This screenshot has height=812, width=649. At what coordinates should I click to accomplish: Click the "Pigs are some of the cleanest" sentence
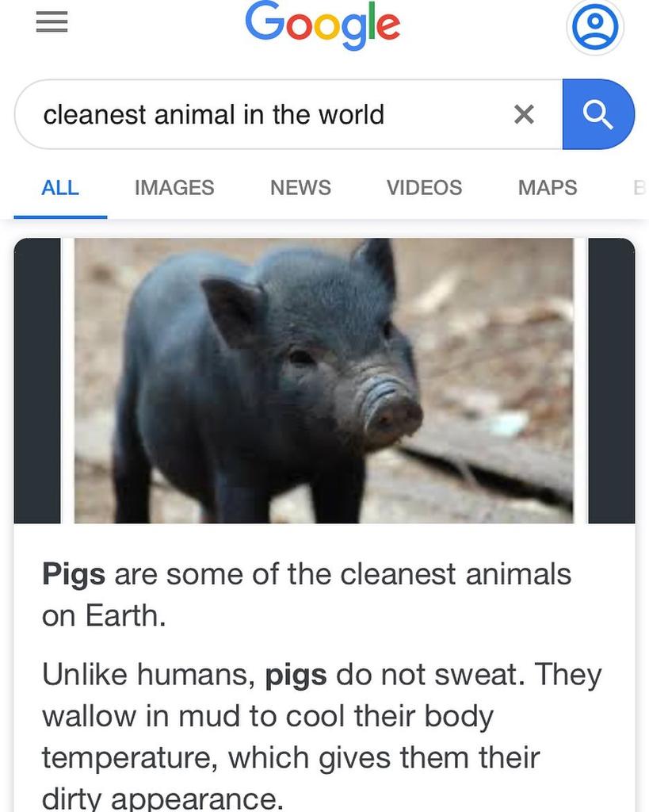click(x=307, y=595)
